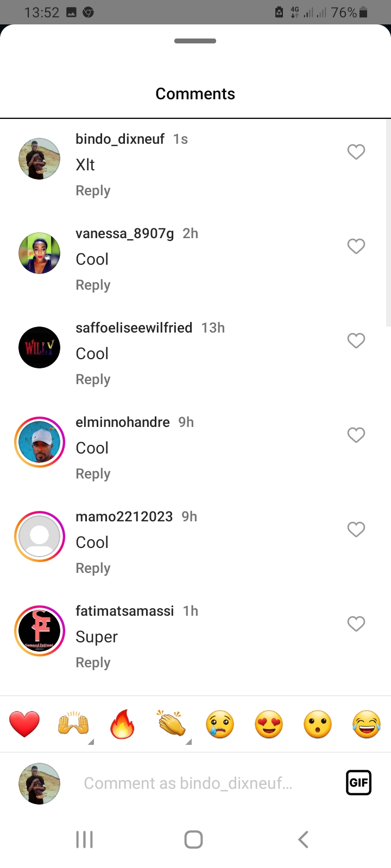Insert the tears of joy emoji
Screen dimensions: 391x868
click(x=367, y=724)
